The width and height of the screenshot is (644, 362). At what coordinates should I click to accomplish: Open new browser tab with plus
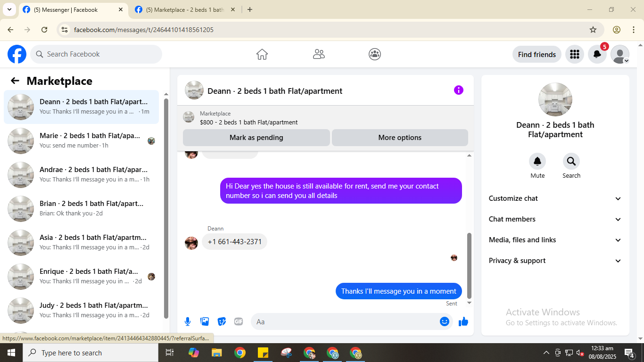click(250, 9)
